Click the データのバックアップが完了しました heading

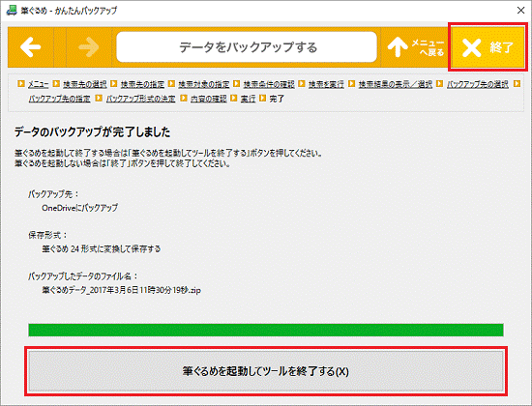pos(92,131)
